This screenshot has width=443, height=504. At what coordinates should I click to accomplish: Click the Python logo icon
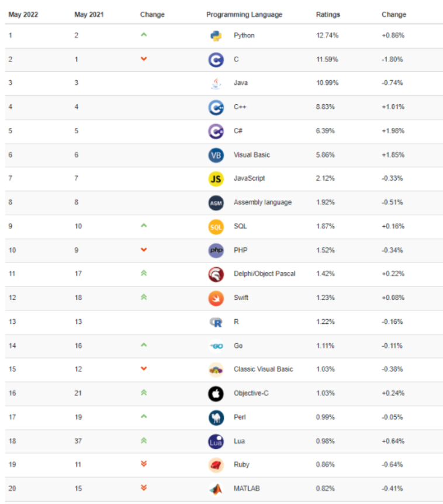coord(216,36)
